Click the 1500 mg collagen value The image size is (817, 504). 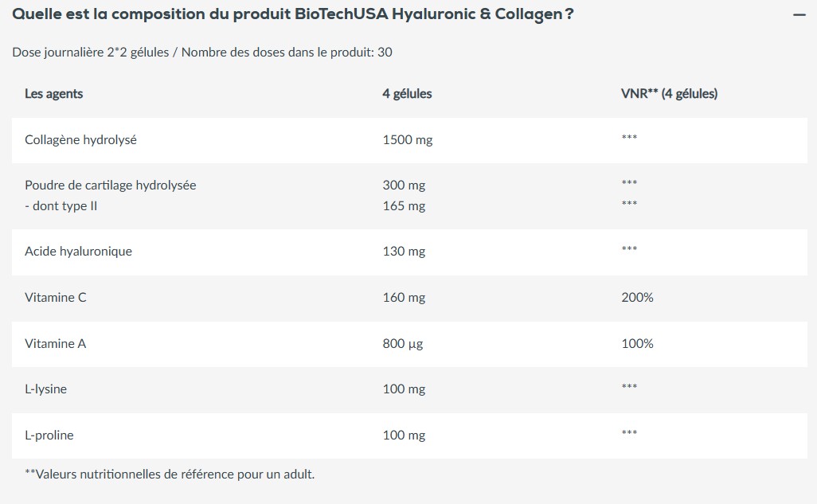(407, 140)
